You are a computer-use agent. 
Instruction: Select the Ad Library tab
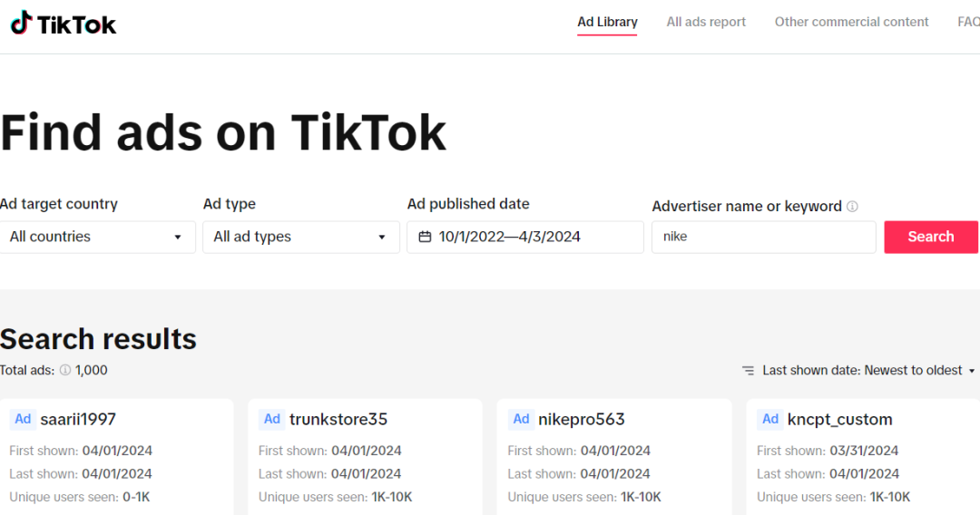coord(607,22)
